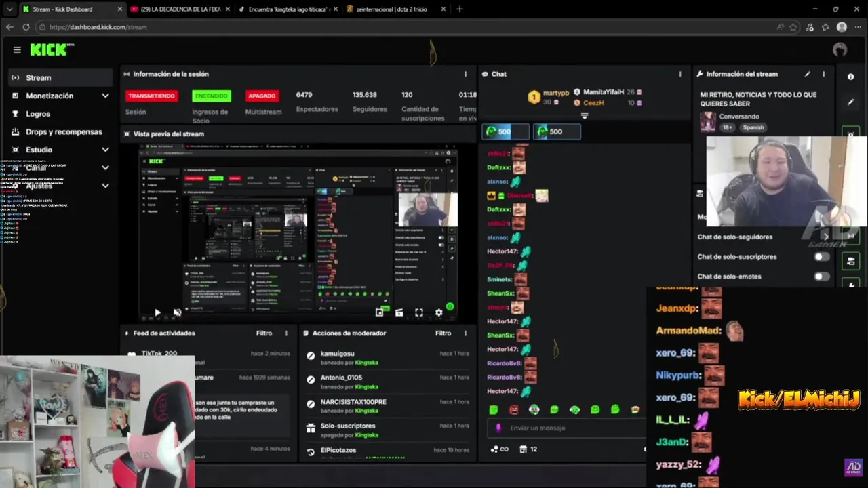Click the Kingteka link in the kamuigosu row

pyautogui.click(x=367, y=363)
